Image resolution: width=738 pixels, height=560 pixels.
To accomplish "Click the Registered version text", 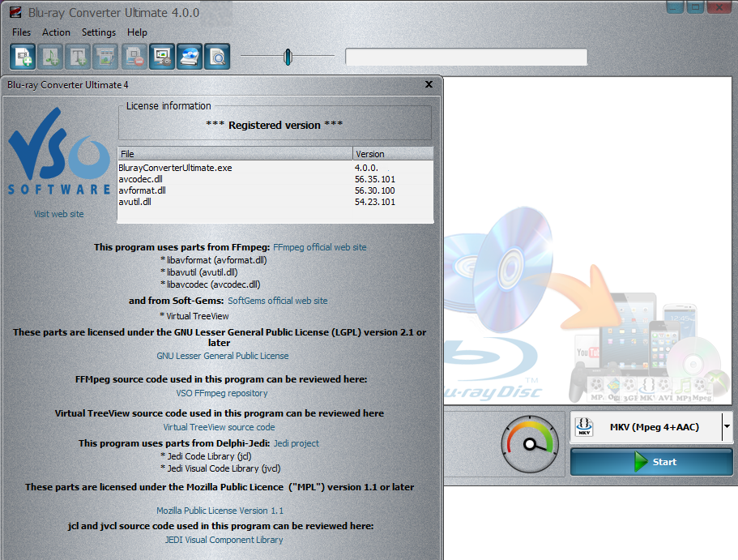I will point(275,126).
